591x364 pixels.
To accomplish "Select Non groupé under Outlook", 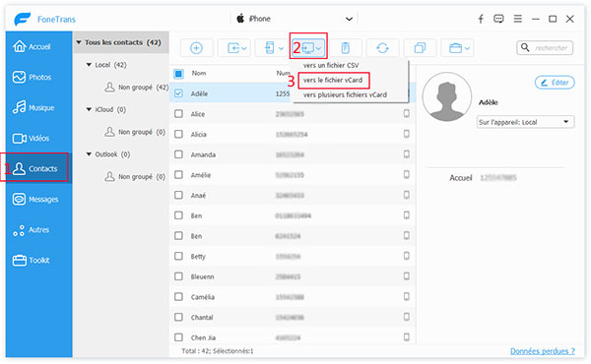I will point(135,177).
